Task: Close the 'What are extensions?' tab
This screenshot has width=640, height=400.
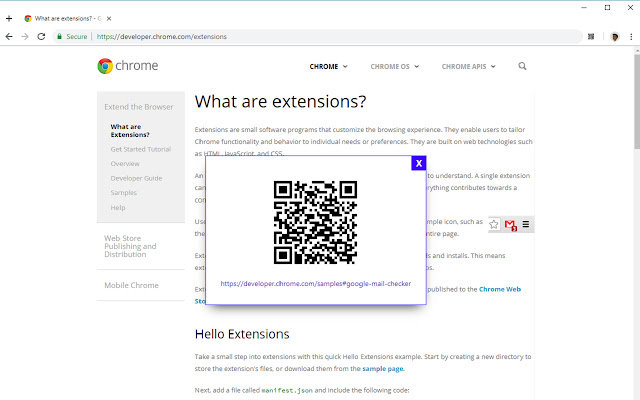Action: [109, 18]
